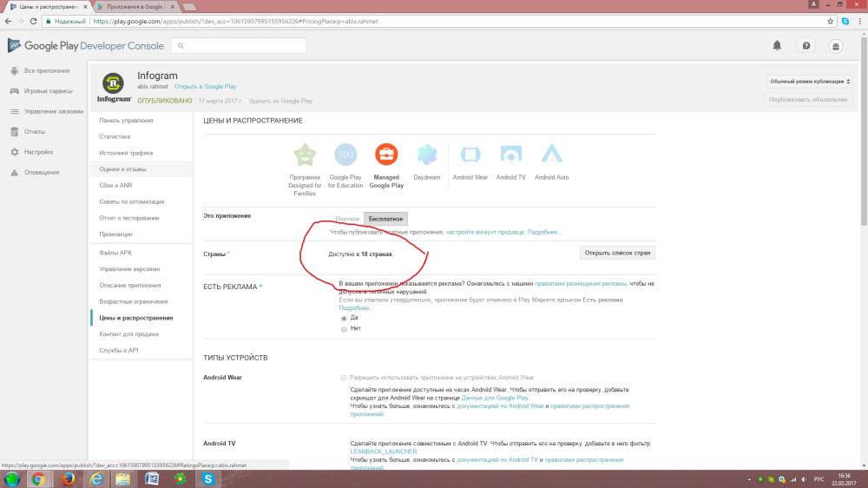This screenshot has height=488, width=868.
Task: Click "Открыть в Google Play" link
Action: click(205, 87)
